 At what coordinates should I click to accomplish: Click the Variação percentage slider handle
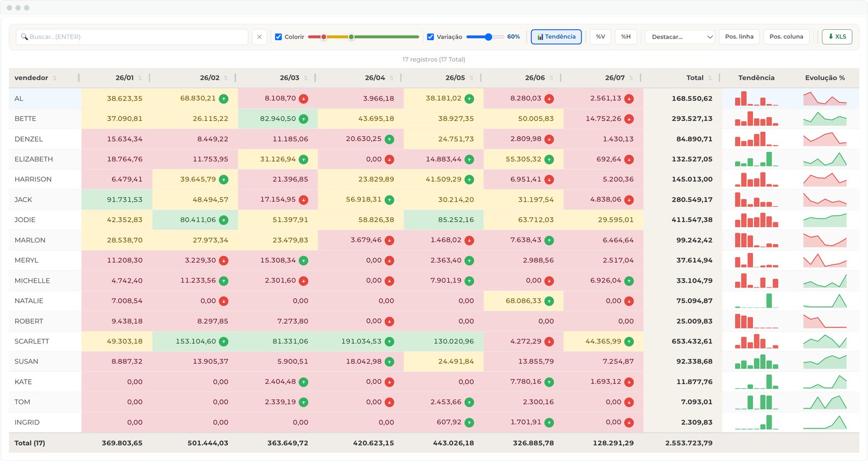coord(489,37)
